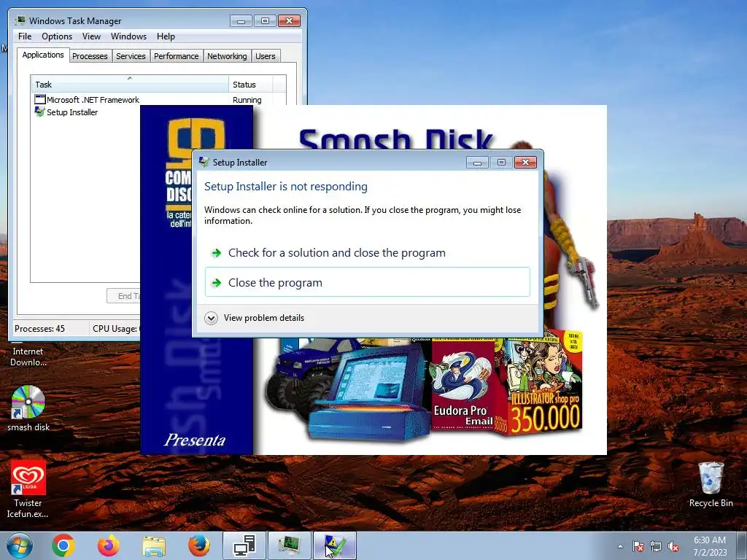Switch to Users tab
Screen dimensions: 747x560
266,56
